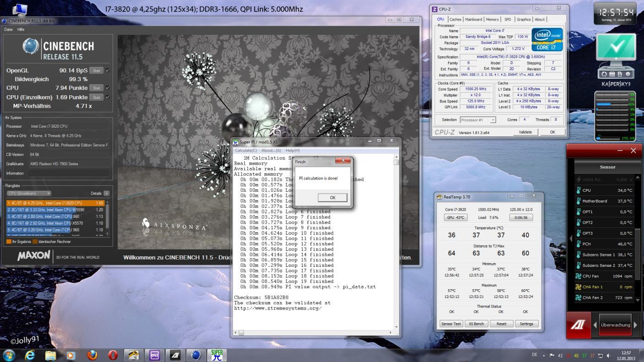Open Windows Explorer folder in taskbar
The width and height of the screenshot is (644, 362).
(x=50, y=355)
